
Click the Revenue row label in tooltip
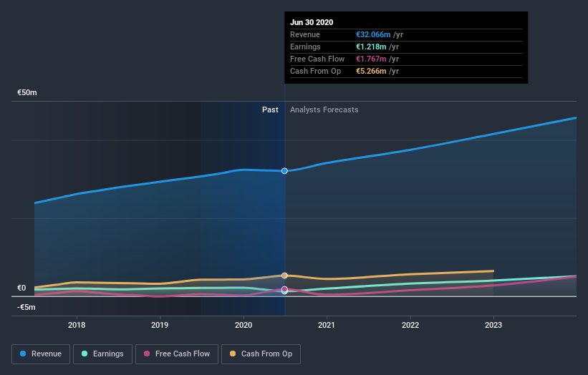click(305, 34)
